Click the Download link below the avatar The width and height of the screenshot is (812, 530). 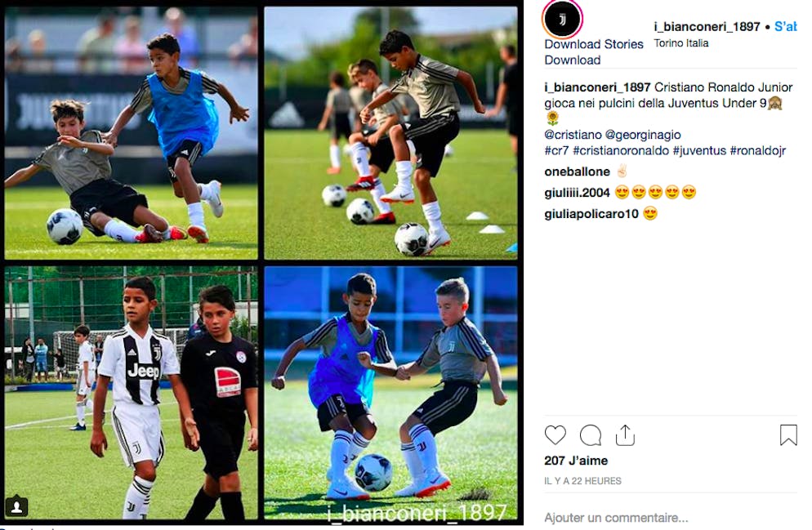point(572,60)
